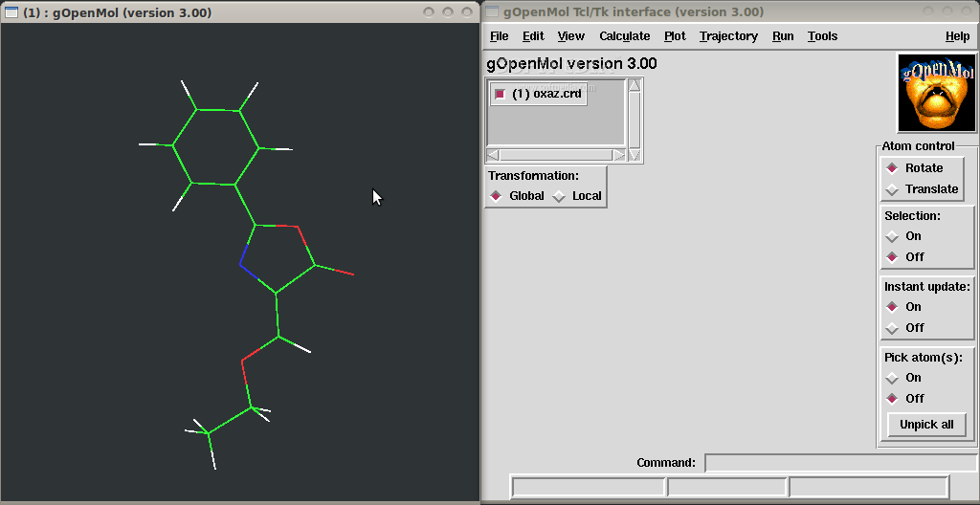Open the Trajectory menu
Screen dimensions: 980x505
click(728, 36)
